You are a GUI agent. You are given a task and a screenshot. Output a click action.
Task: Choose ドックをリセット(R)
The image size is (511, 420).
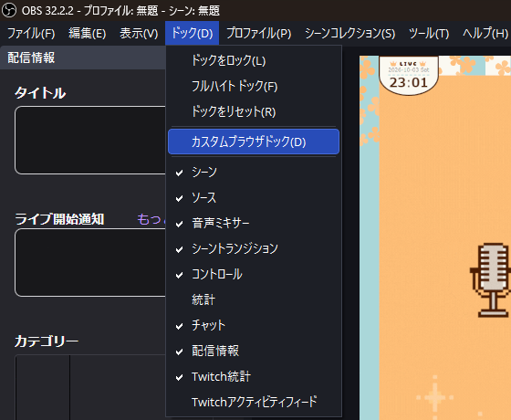(254, 111)
